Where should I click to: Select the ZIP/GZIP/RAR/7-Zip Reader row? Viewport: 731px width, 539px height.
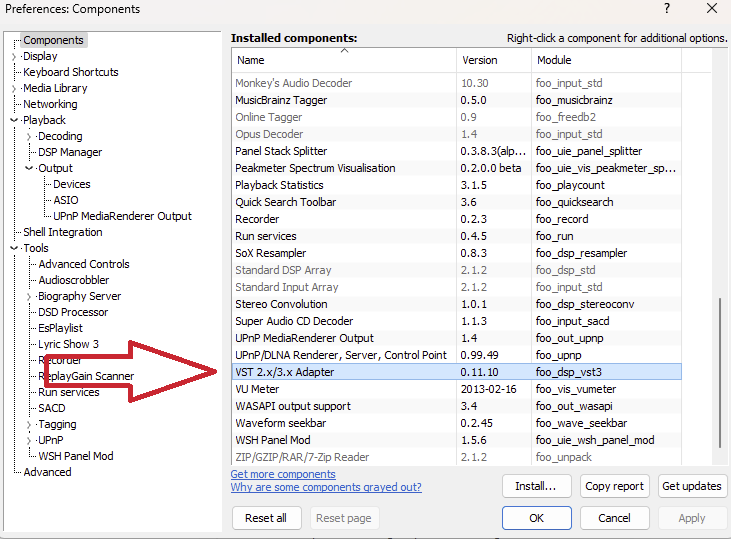click(456, 457)
